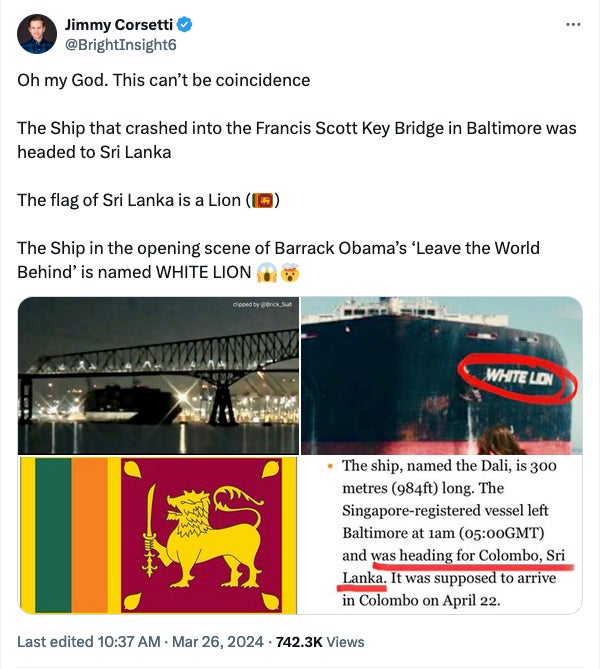Viewport: 600px width, 669px height.
Task: Click the orange stripe of the flag
Action: click(x=89, y=534)
